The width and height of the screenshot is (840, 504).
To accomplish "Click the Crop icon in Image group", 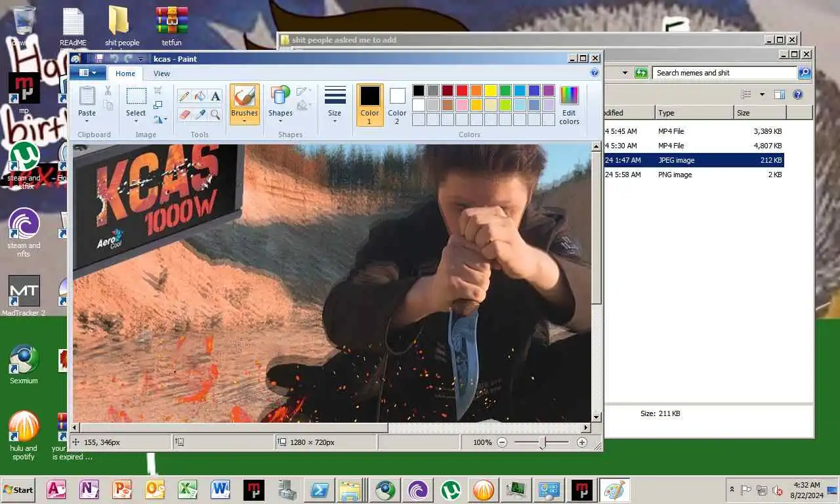I will (158, 90).
